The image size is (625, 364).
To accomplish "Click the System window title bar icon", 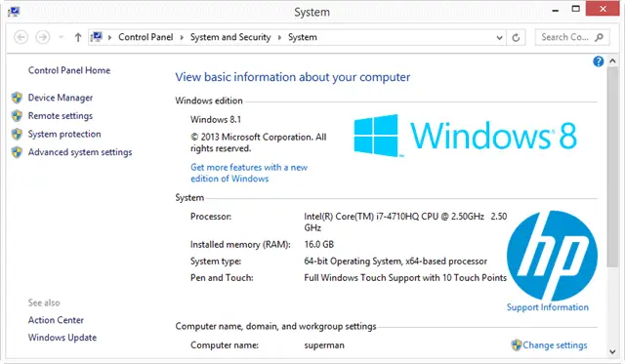I will pyautogui.click(x=14, y=11).
